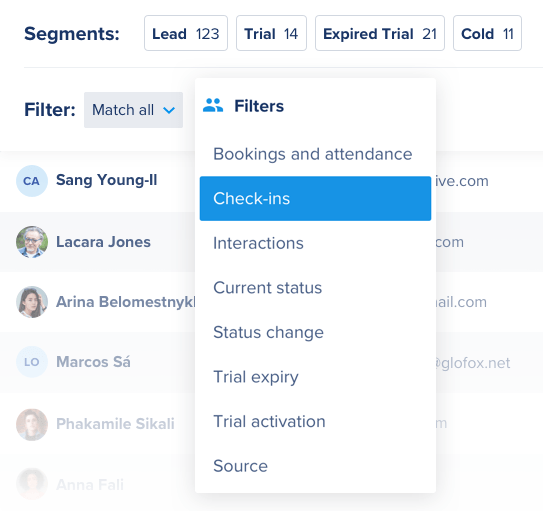
Task: Select the Cold segment
Action: pos(487,33)
